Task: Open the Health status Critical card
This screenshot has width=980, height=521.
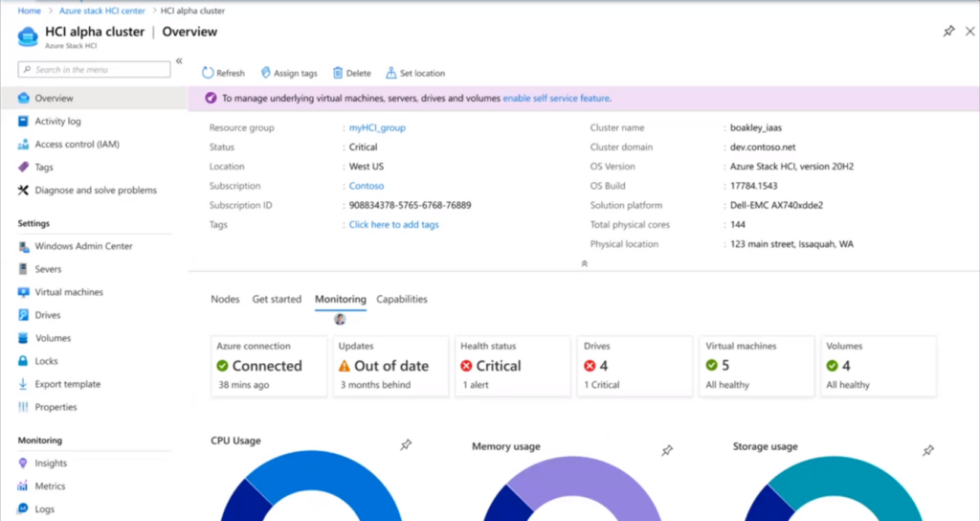Action: pyautogui.click(x=513, y=367)
